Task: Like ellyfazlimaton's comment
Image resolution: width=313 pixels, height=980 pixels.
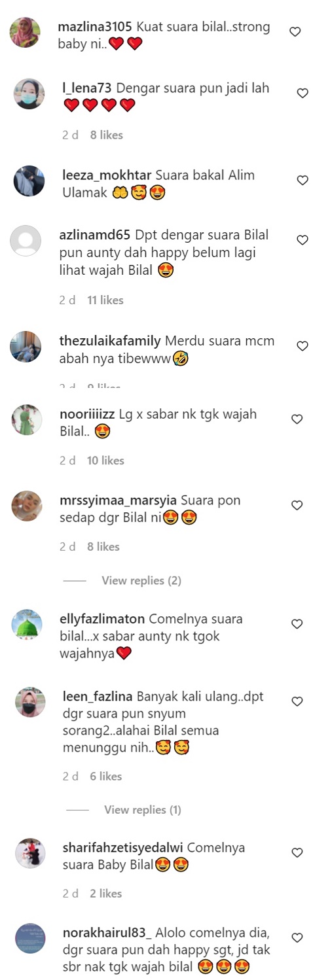Action: click(x=297, y=624)
